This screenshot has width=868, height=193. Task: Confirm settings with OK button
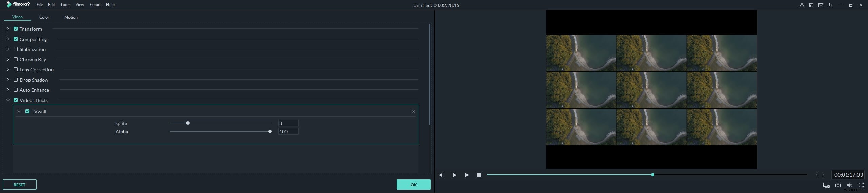[413, 185]
